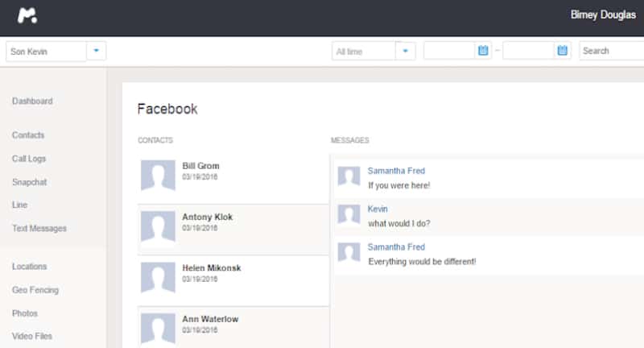
Task: Open Photos in the sidebar
Action: click(25, 313)
